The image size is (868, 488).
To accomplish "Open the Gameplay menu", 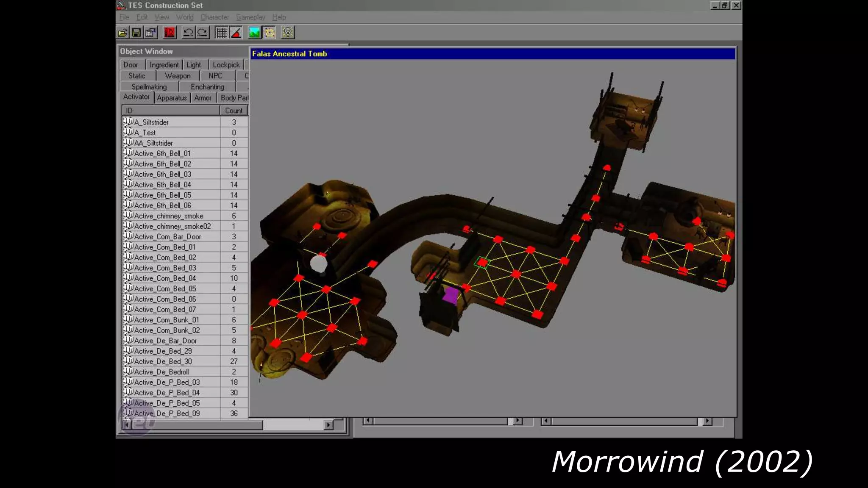I will coord(250,17).
